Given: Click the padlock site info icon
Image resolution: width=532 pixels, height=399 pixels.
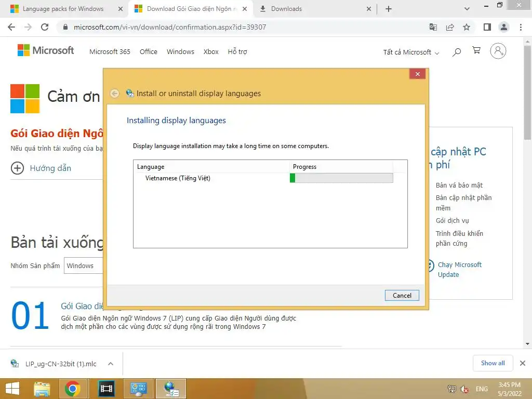Looking at the screenshot, I should [65, 27].
